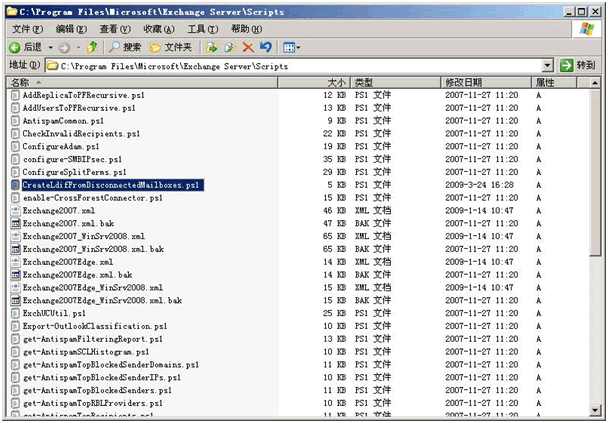Click the Export-OutlookClassification.ps1 file icon

pyautogui.click(x=15, y=326)
